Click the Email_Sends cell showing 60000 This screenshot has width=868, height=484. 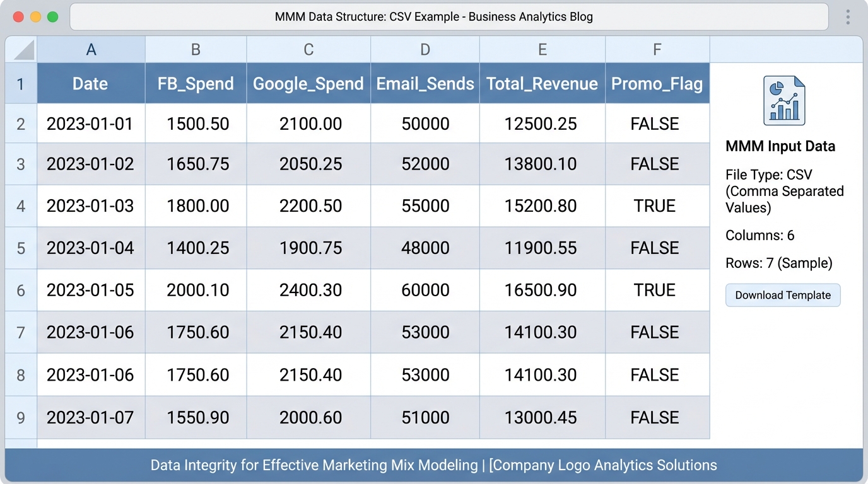pos(425,290)
